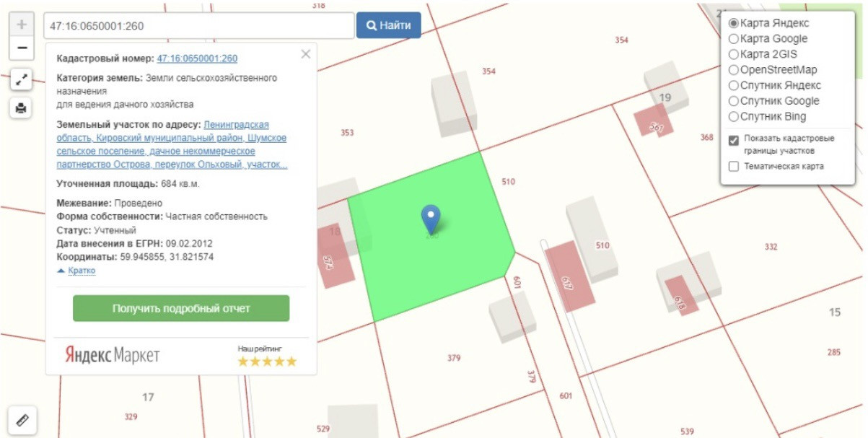Click red building labeled 617

tap(570, 276)
